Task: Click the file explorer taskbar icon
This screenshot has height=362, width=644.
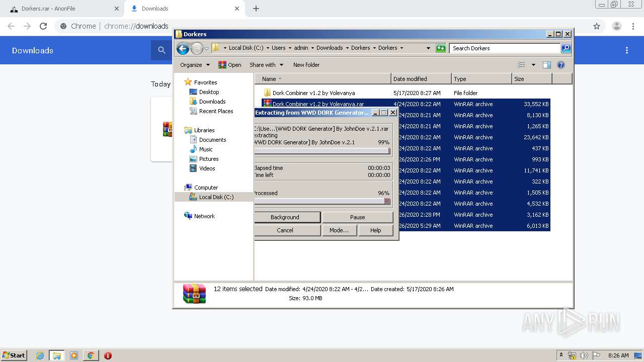Action: (x=57, y=355)
